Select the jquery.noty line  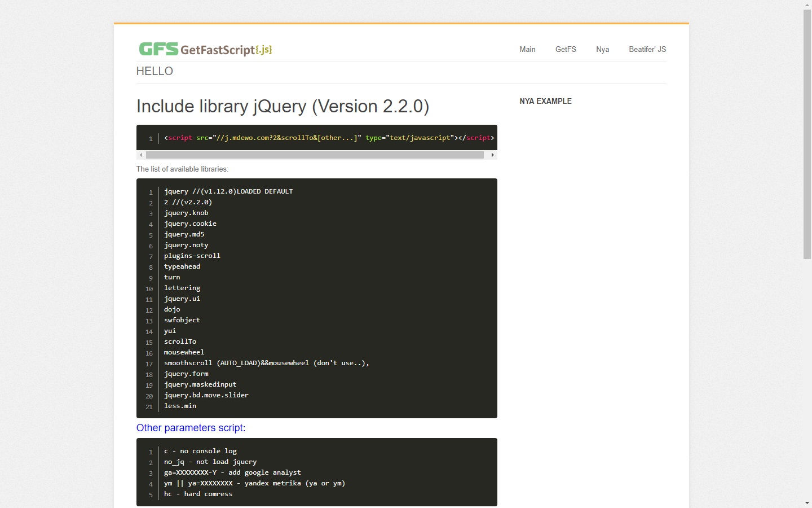tap(186, 245)
